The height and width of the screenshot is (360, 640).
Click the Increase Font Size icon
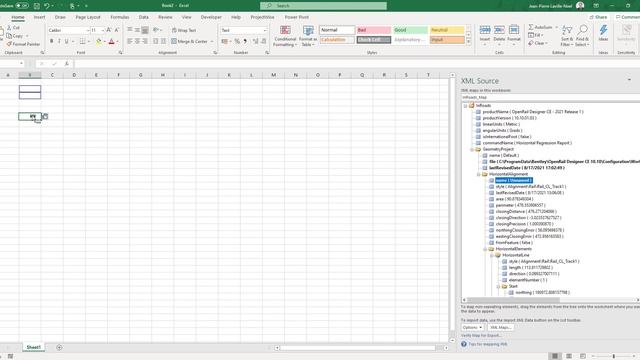pyautogui.click(x=109, y=30)
